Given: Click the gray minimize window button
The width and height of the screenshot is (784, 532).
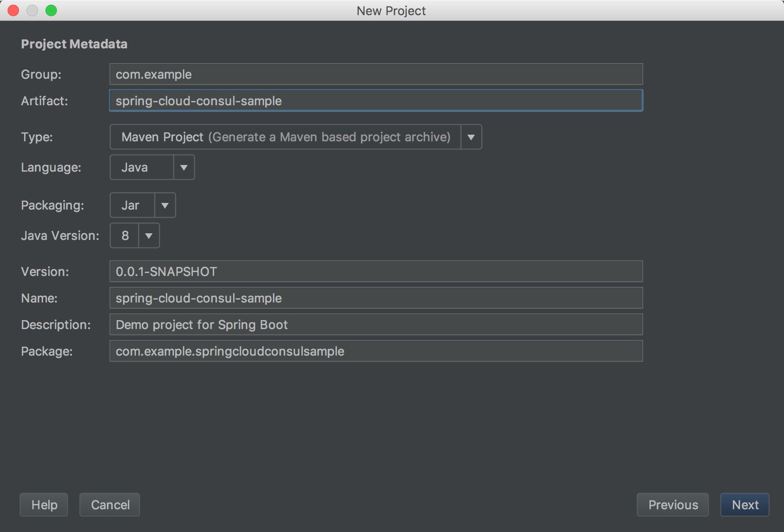Looking at the screenshot, I should click(x=32, y=10).
